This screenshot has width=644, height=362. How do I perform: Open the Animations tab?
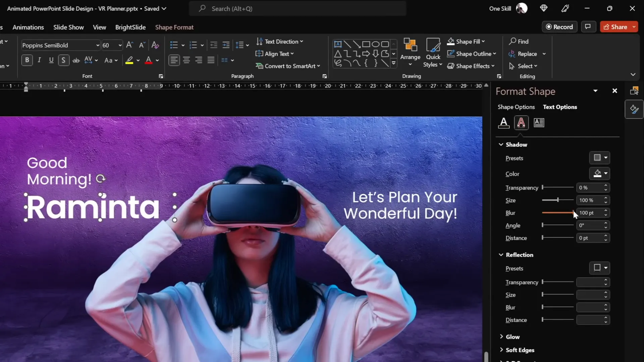click(28, 27)
